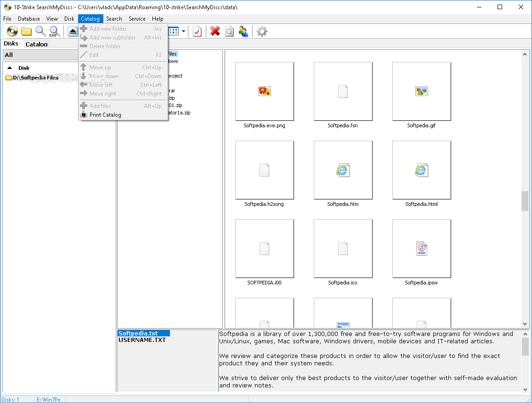Open the Disk menu

(69, 19)
